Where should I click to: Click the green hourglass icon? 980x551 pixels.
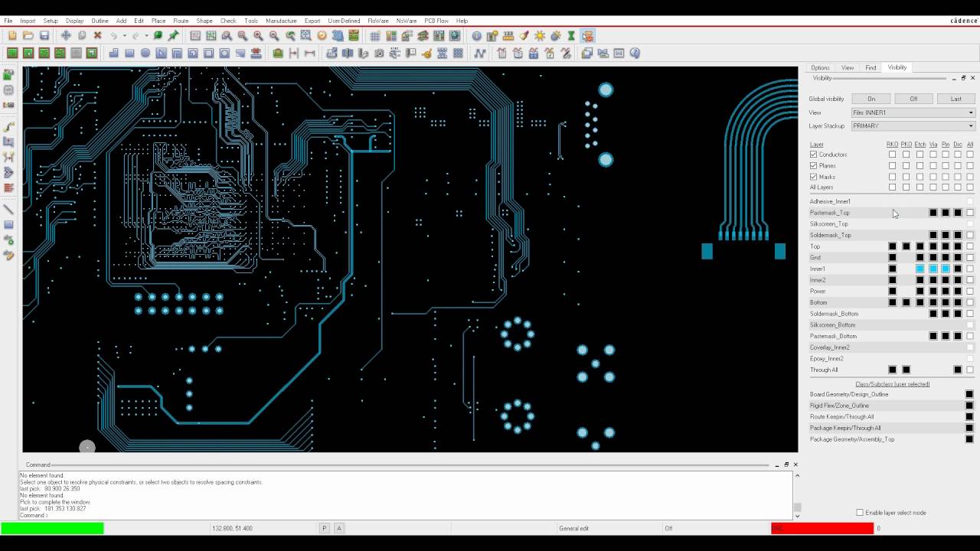(571, 36)
